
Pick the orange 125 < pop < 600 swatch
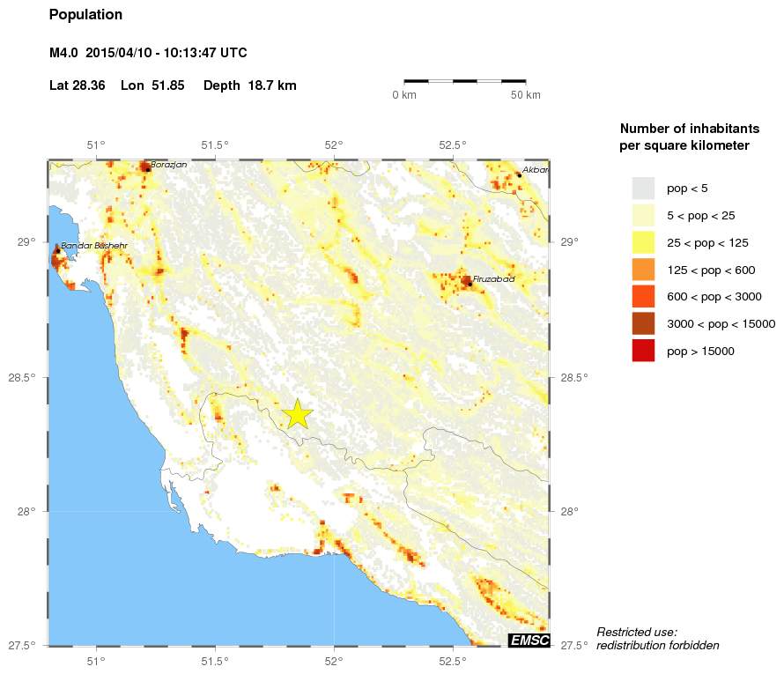click(643, 270)
